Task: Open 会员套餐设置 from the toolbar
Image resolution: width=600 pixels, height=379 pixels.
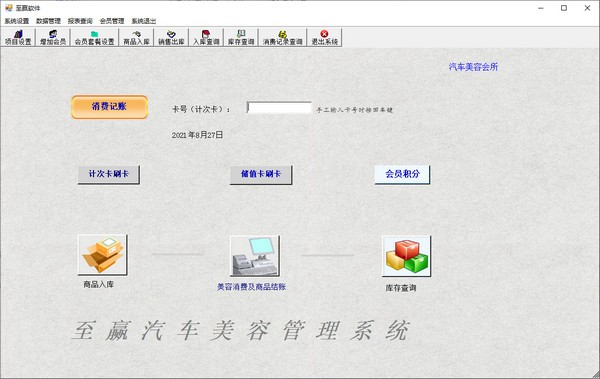Action: tap(95, 38)
